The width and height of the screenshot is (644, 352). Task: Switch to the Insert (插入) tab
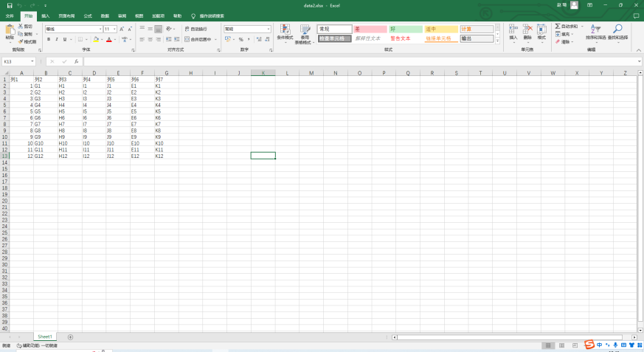tap(45, 16)
